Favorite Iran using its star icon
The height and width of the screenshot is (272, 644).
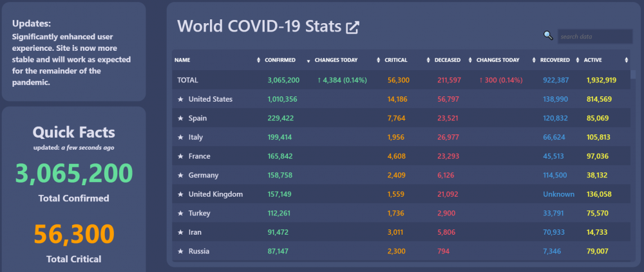click(x=180, y=232)
